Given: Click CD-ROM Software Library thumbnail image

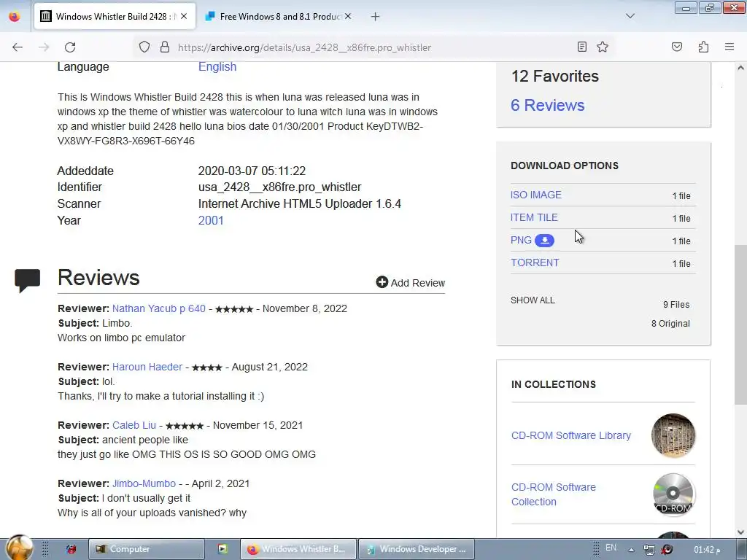Looking at the screenshot, I should [673, 435].
